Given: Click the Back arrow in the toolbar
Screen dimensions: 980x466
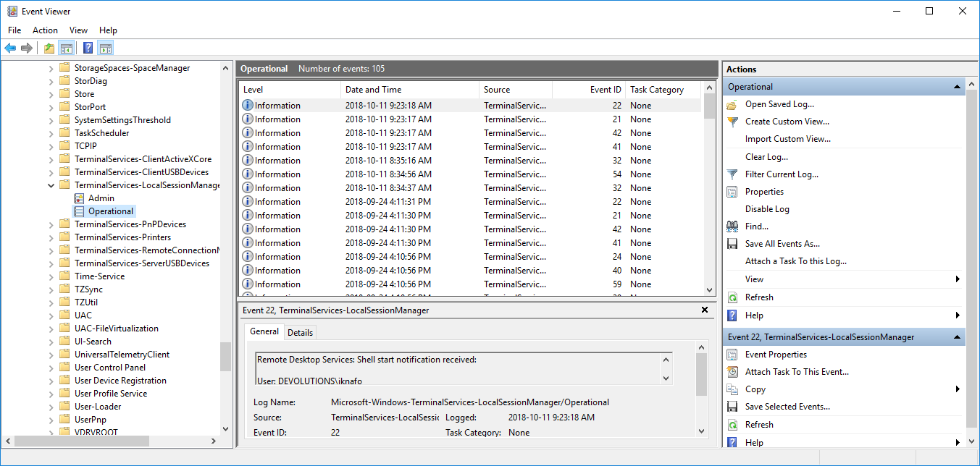Looking at the screenshot, I should pos(10,48).
